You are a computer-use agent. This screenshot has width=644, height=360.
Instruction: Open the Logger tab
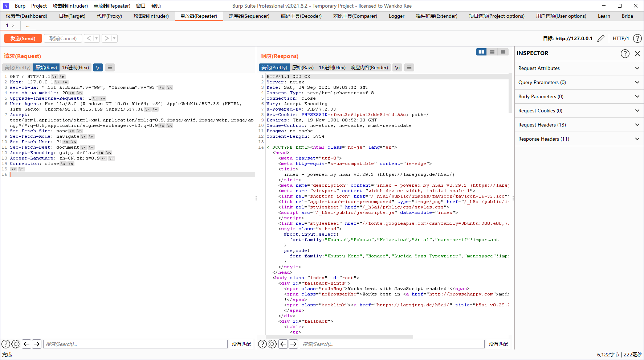pos(396,16)
